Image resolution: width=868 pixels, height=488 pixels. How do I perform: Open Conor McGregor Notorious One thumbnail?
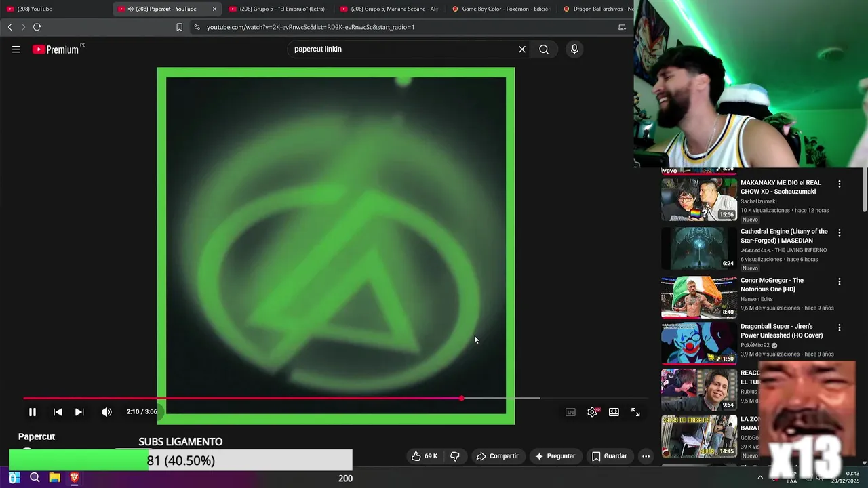click(x=699, y=298)
